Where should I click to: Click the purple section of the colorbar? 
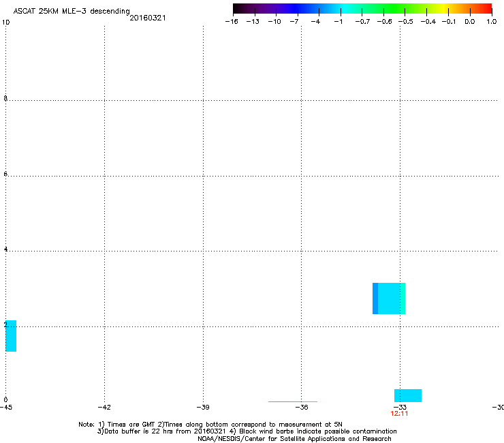pyautogui.click(x=273, y=9)
